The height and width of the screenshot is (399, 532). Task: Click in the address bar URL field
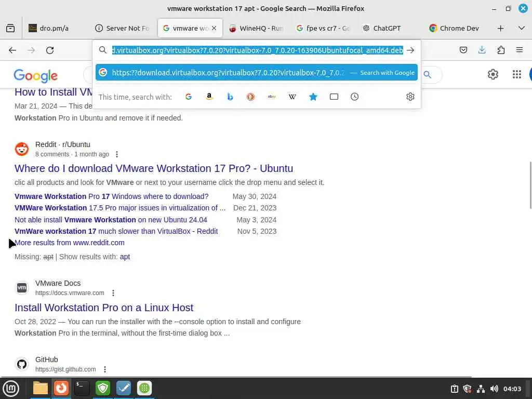click(257, 50)
